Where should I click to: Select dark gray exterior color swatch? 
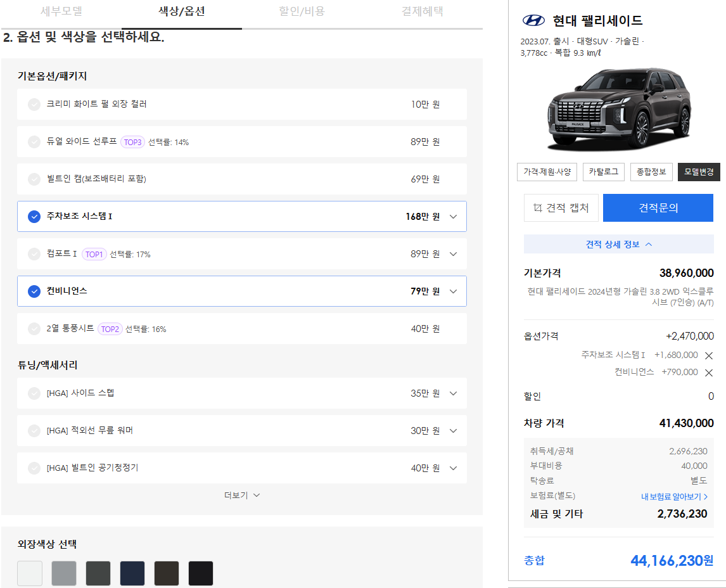(98, 573)
